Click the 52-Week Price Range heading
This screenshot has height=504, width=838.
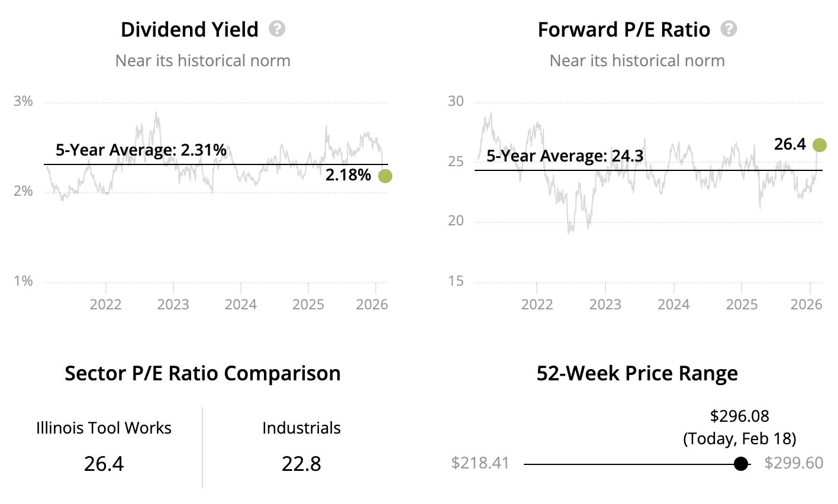(637, 373)
